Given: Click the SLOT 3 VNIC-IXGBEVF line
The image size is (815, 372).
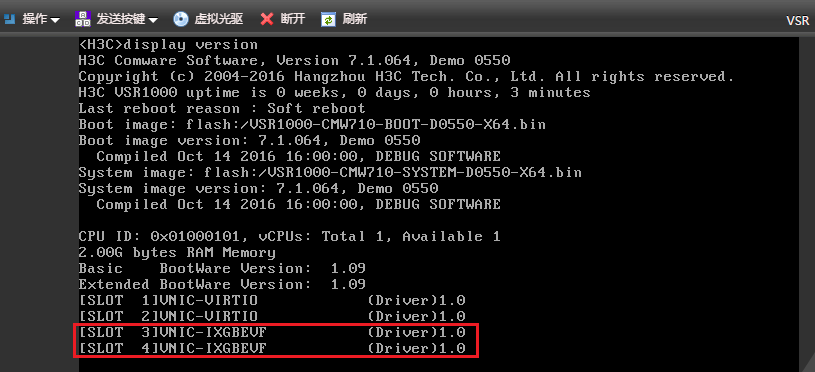Looking at the screenshot, I should (272, 332).
